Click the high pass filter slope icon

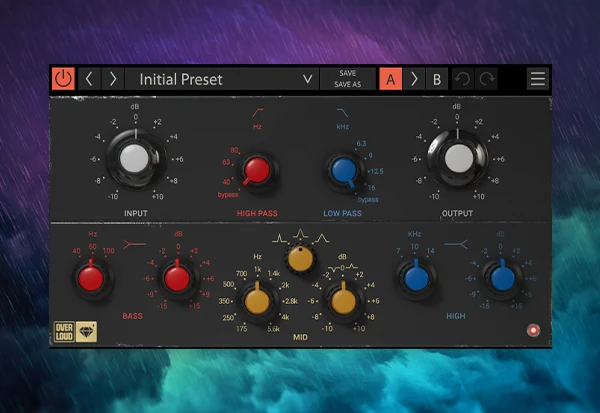(x=257, y=113)
